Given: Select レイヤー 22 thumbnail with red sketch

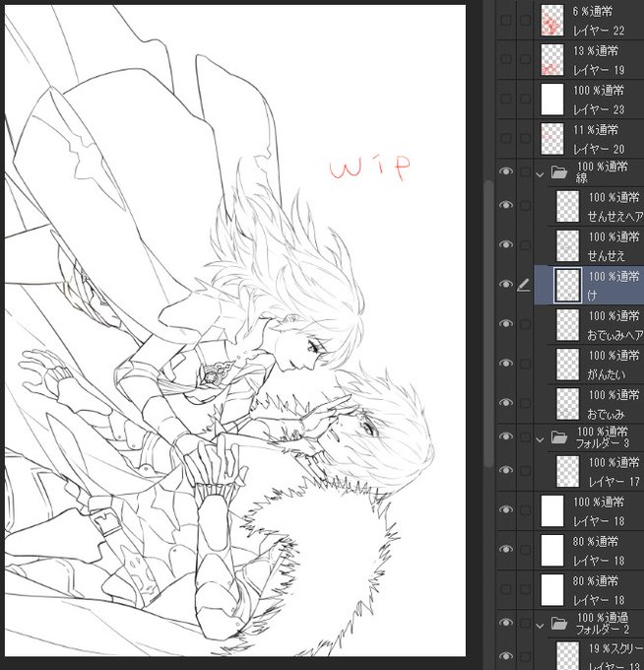Looking at the screenshot, I should 552,20.
